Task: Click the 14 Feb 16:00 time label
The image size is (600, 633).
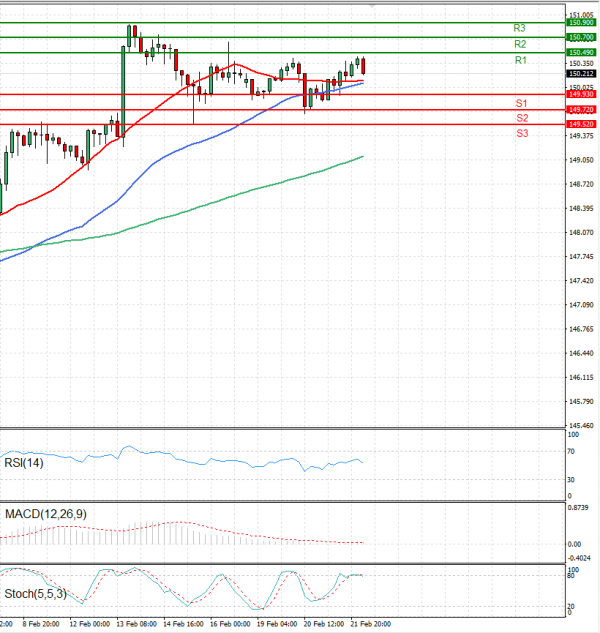Action: 183,624
